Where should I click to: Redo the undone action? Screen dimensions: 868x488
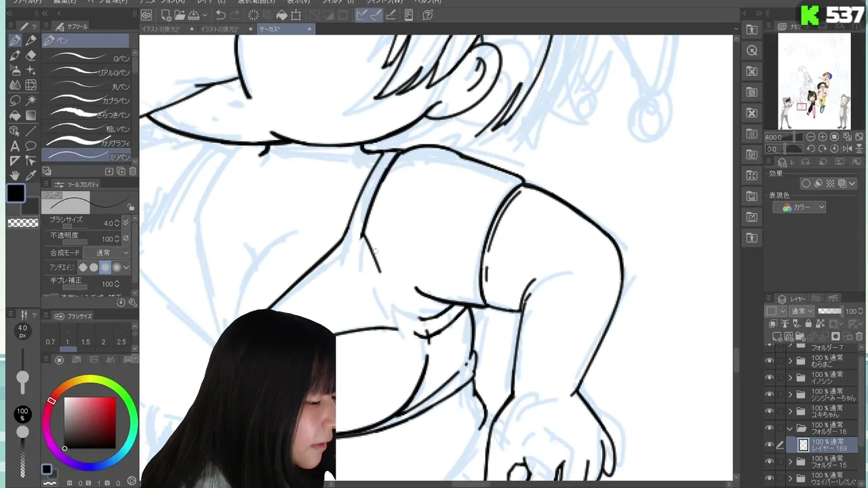pos(235,15)
